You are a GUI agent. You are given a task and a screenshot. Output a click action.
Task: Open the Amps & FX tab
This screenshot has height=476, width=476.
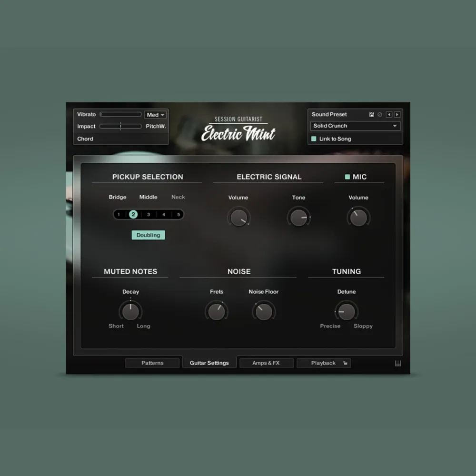(266, 363)
